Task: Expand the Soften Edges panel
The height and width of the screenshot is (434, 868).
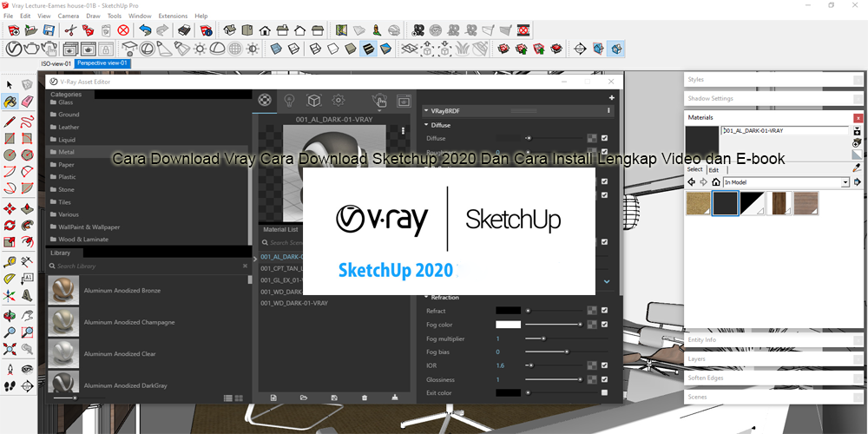Action: coord(774,378)
